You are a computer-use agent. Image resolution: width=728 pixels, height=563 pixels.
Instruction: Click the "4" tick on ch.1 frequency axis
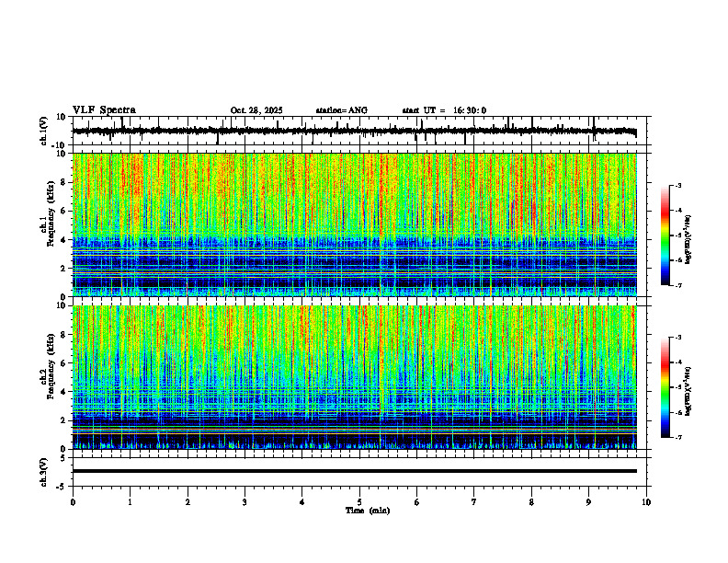point(64,240)
